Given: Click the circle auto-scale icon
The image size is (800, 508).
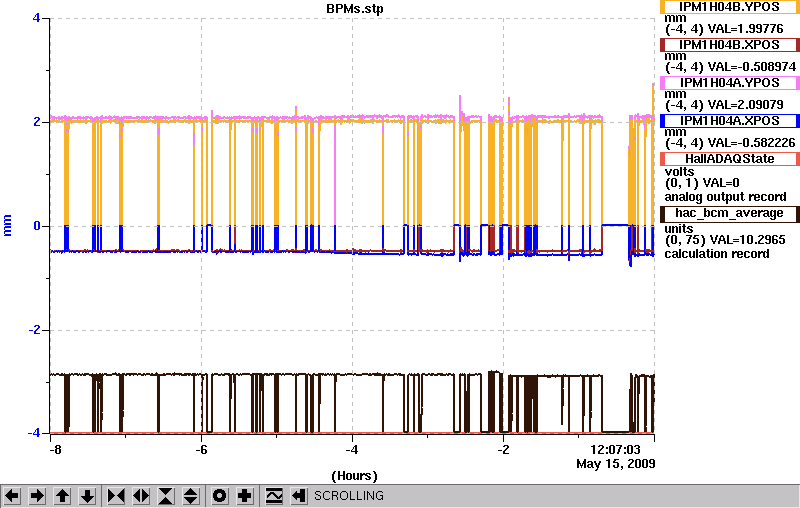Looking at the screenshot, I should 219,496.
